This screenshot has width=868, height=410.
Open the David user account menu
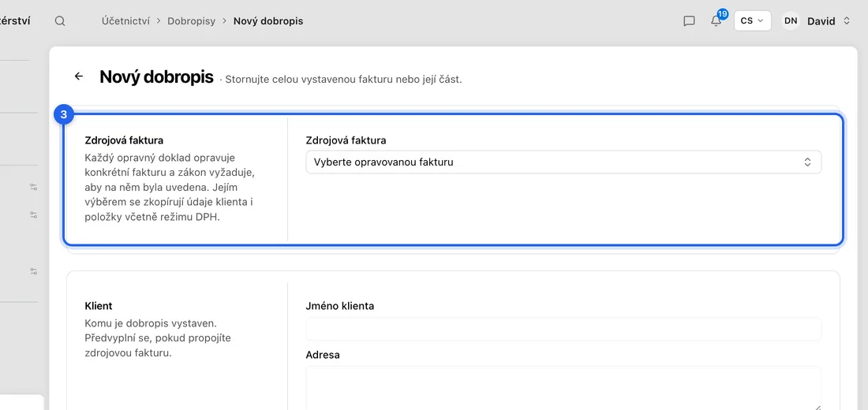pyautogui.click(x=816, y=21)
